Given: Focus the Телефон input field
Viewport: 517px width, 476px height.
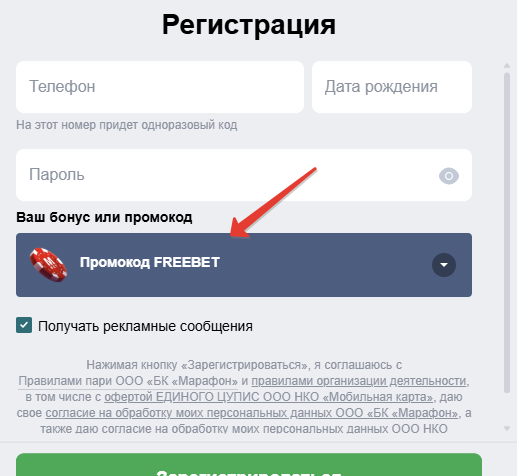Looking at the screenshot, I should pos(160,87).
